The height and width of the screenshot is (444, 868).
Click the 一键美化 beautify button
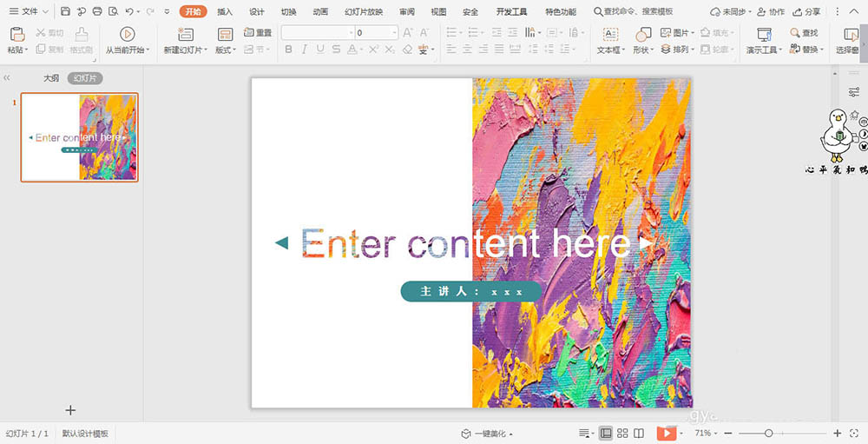coord(487,434)
